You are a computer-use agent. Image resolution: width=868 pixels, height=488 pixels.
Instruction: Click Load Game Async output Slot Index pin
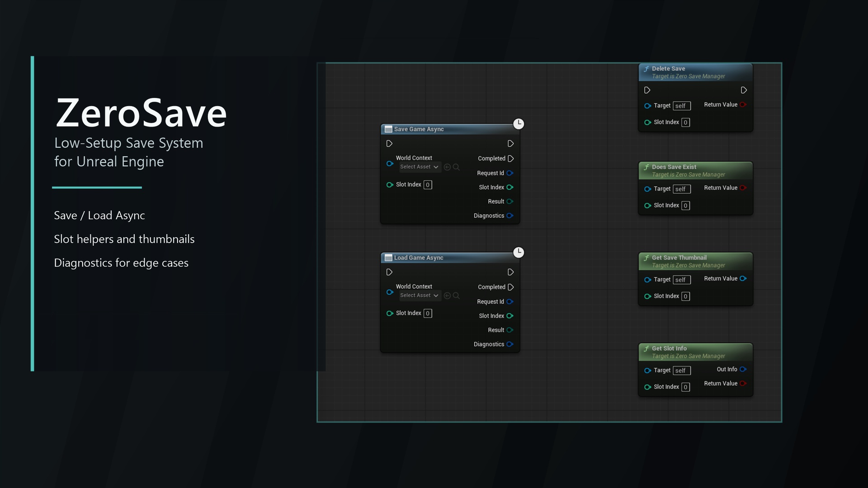pos(510,316)
